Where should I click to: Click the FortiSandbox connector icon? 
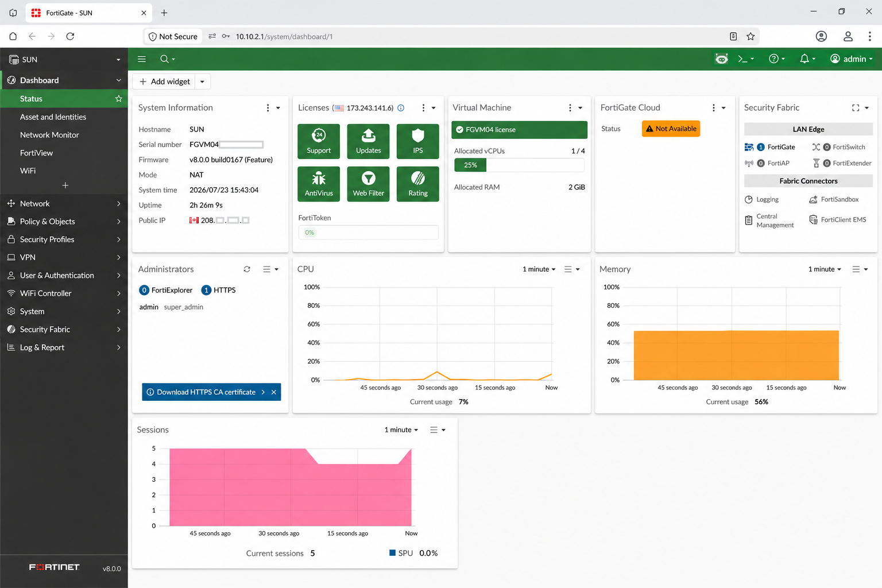coord(813,200)
